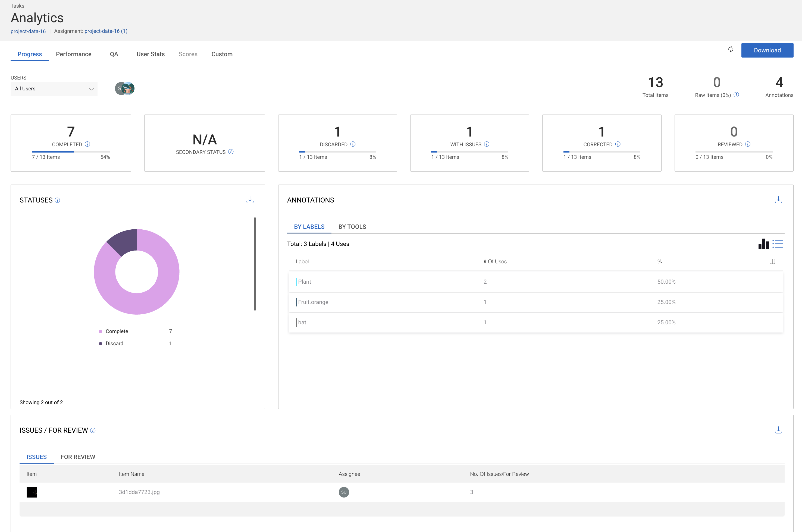Switch to the Performance tab
The height and width of the screenshot is (532, 802).
(74, 54)
